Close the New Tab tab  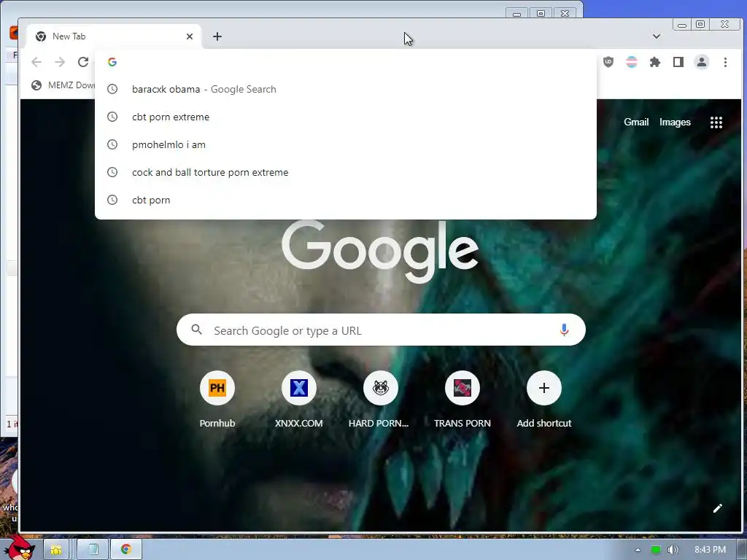(x=190, y=36)
